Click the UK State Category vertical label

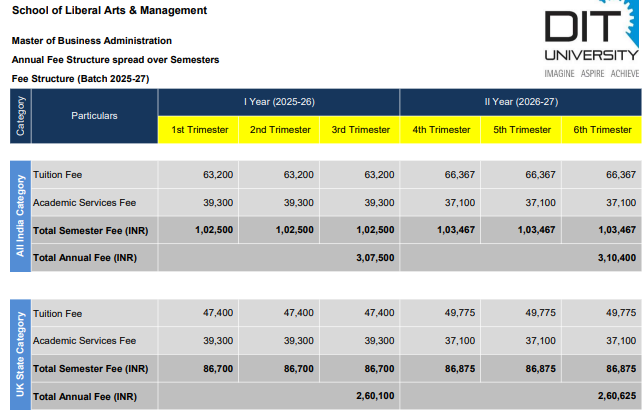[20, 353]
